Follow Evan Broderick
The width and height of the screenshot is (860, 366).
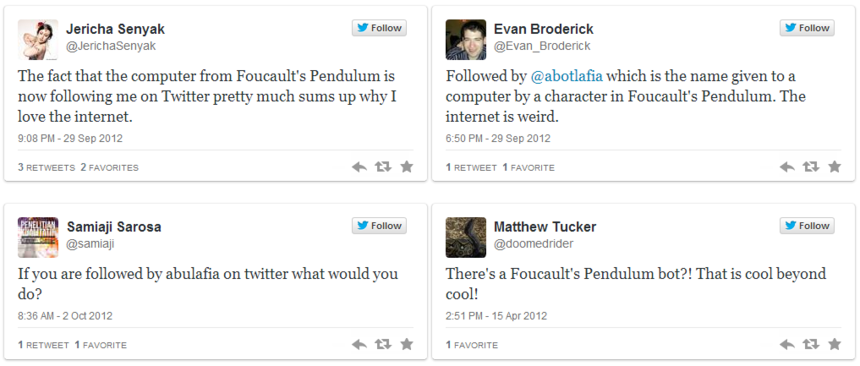[807, 28]
